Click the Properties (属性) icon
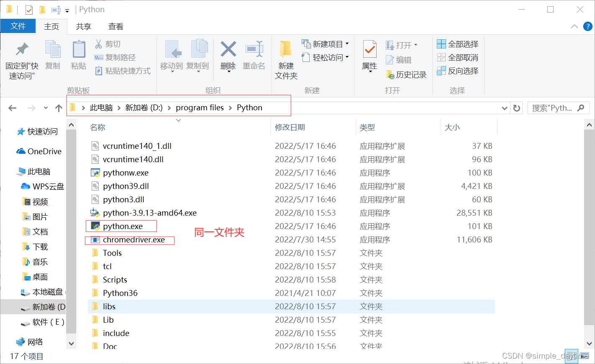 tap(369, 50)
